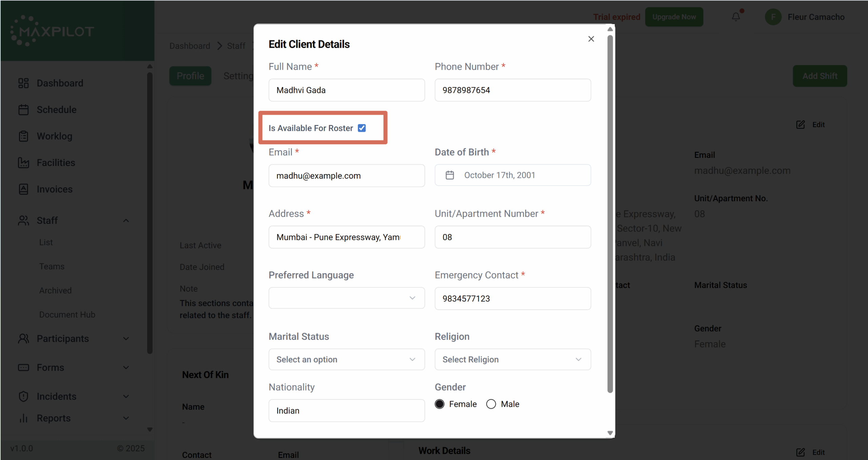Open the Document Hub menu item
Viewport: 868px width, 460px height.
(x=67, y=314)
